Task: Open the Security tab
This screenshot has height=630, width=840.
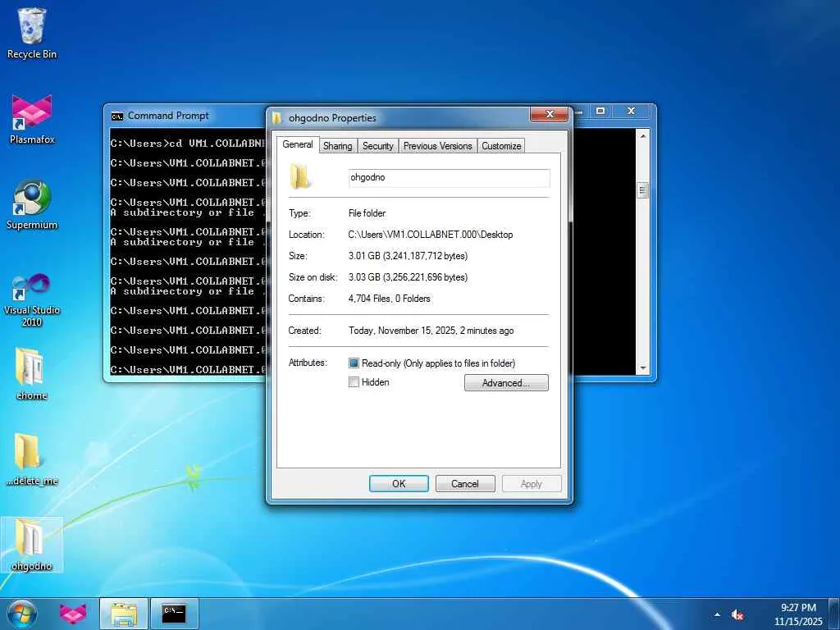Action: click(x=377, y=146)
